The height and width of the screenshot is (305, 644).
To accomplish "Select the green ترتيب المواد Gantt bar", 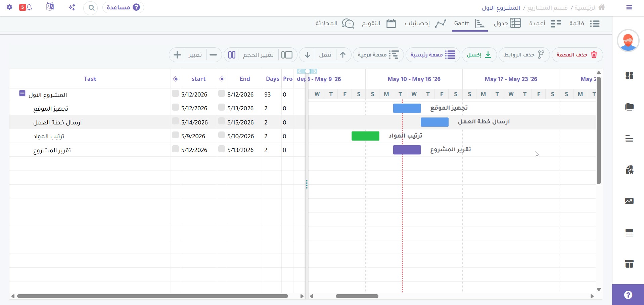I will click(365, 136).
